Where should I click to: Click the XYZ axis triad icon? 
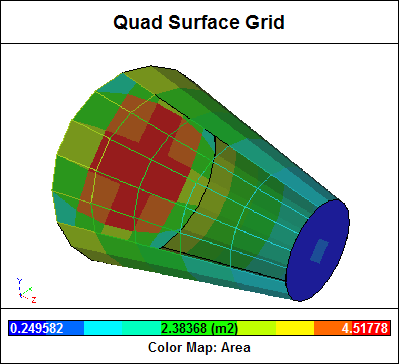point(26,290)
